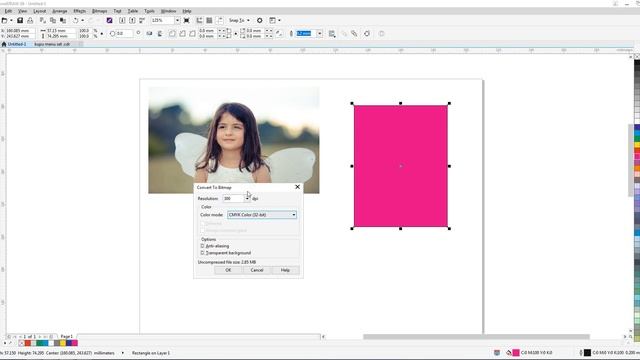Click the wrap text icon

point(332,33)
